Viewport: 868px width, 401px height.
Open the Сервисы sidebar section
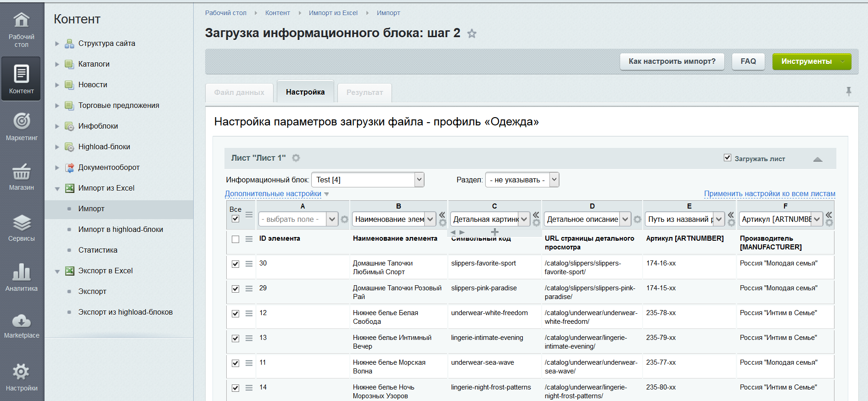tap(22, 227)
